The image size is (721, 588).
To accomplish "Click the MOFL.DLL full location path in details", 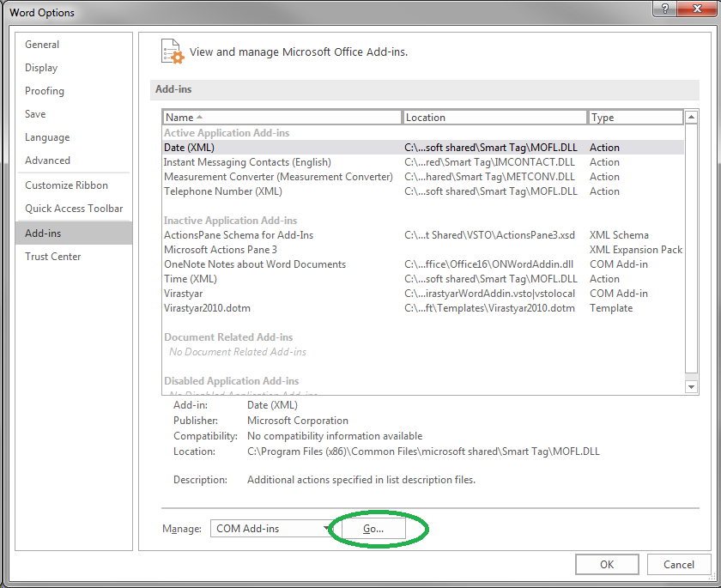I will click(x=423, y=452).
